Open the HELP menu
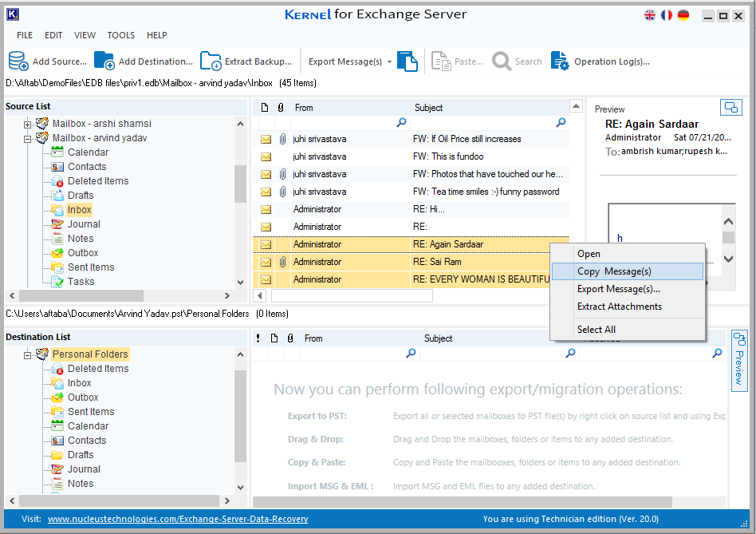Image resolution: width=756 pixels, height=534 pixels. (156, 35)
